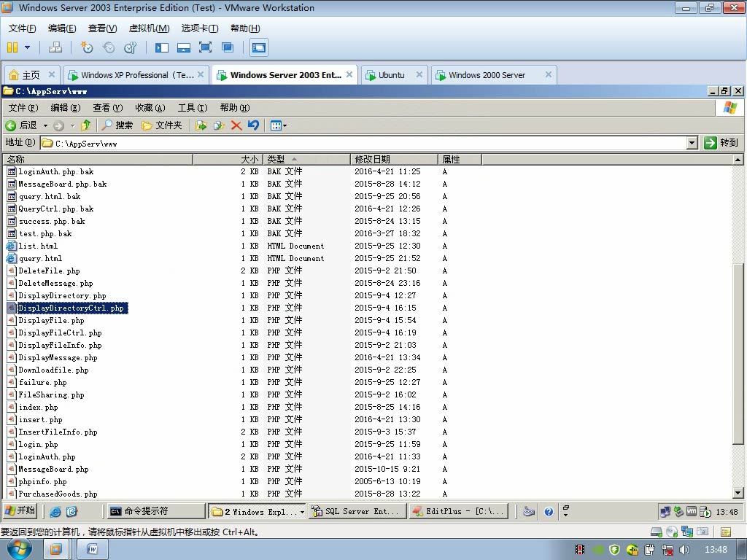Image resolution: width=747 pixels, height=560 pixels.
Task: Click the up one folder icon
Action: pos(86,125)
